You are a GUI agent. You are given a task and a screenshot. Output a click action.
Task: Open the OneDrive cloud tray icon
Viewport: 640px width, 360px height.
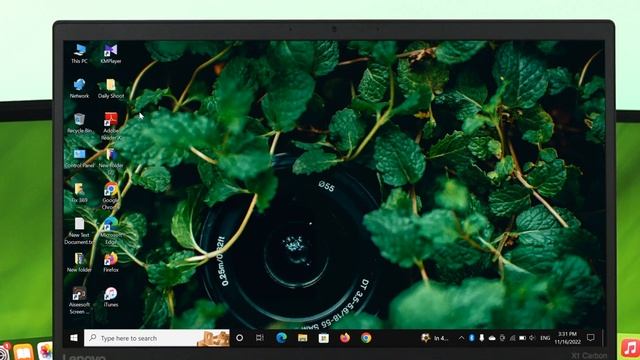click(492, 338)
